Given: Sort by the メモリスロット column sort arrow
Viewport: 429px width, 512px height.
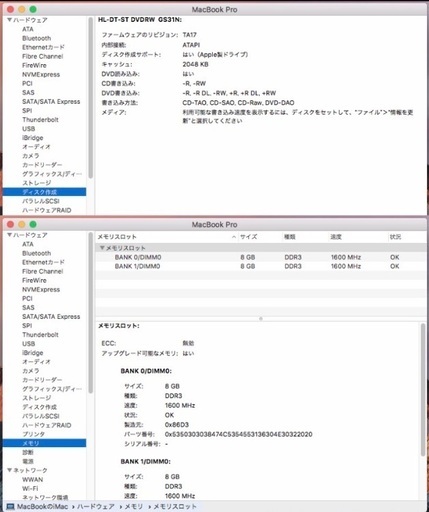Looking at the screenshot, I should click(234, 237).
